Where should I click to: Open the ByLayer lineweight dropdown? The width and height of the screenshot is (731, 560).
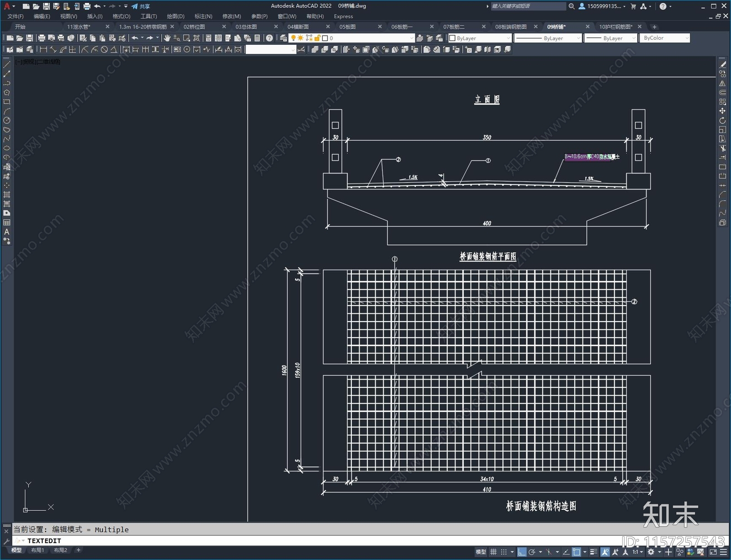point(611,38)
